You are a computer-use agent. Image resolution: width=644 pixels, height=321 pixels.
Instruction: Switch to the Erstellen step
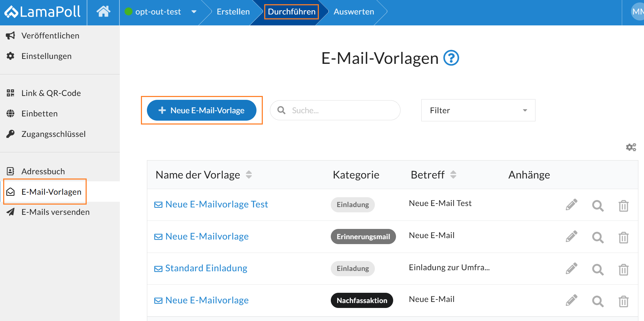pyautogui.click(x=233, y=12)
